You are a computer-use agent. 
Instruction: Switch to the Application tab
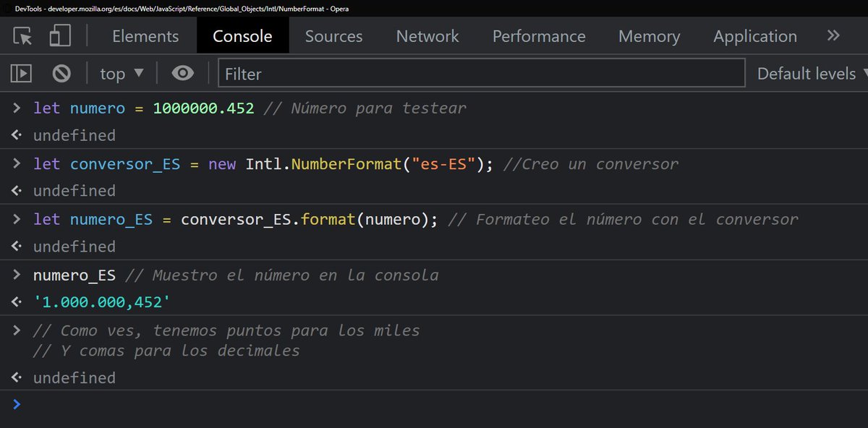755,36
